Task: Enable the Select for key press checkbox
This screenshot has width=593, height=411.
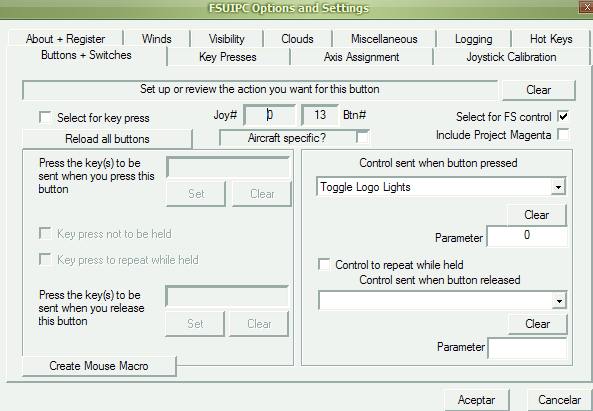Action: (x=45, y=117)
